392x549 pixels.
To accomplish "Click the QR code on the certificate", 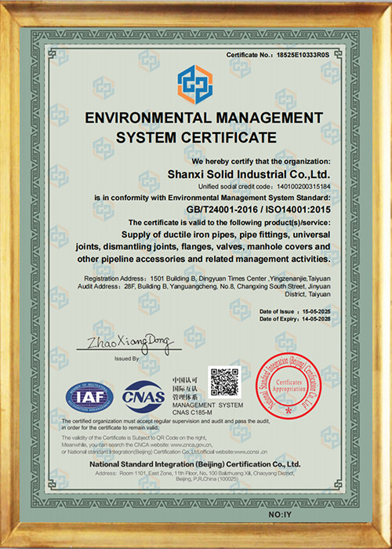I will click(224, 382).
